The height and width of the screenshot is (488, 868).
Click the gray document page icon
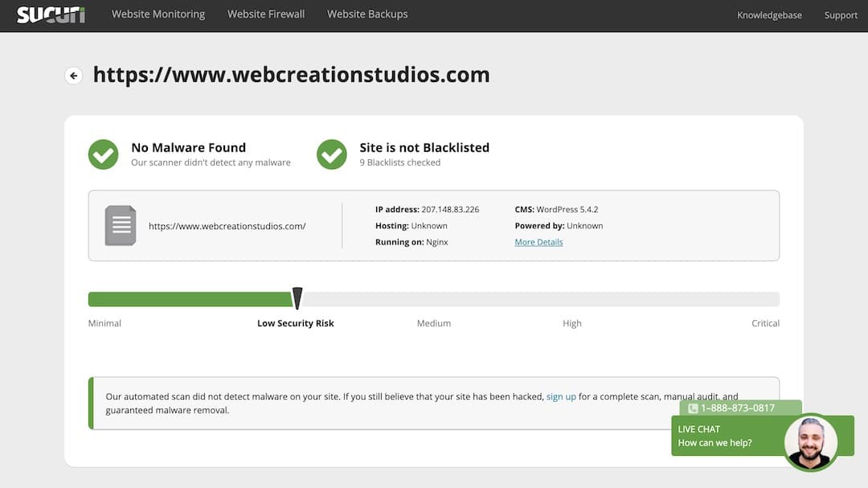(x=120, y=225)
